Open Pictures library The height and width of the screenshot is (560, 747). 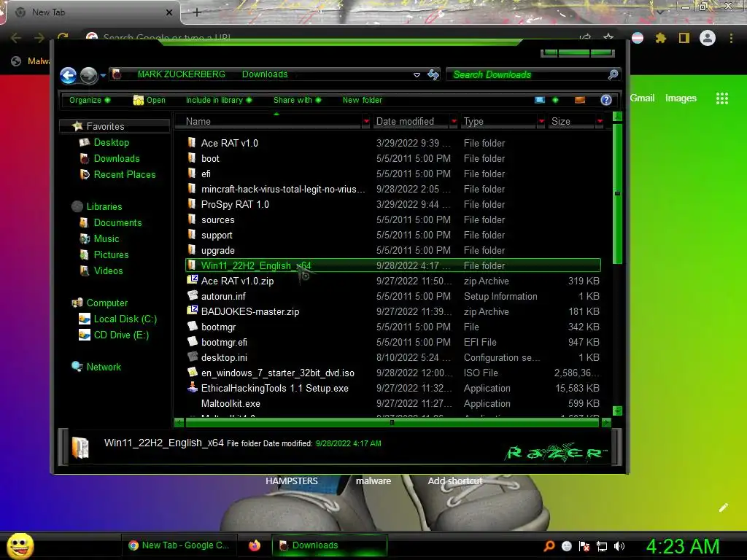[x=111, y=254]
